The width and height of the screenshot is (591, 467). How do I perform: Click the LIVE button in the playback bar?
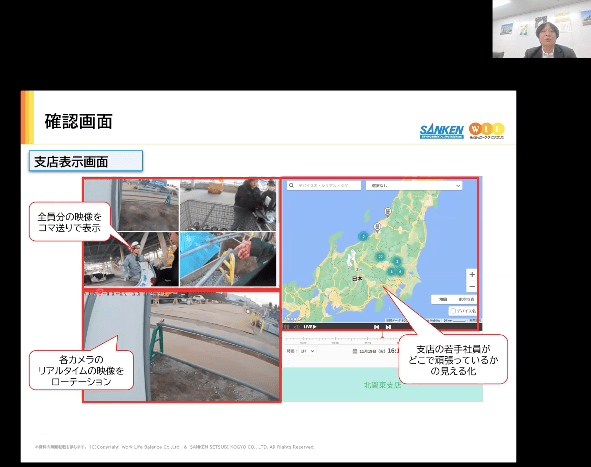click(x=310, y=327)
